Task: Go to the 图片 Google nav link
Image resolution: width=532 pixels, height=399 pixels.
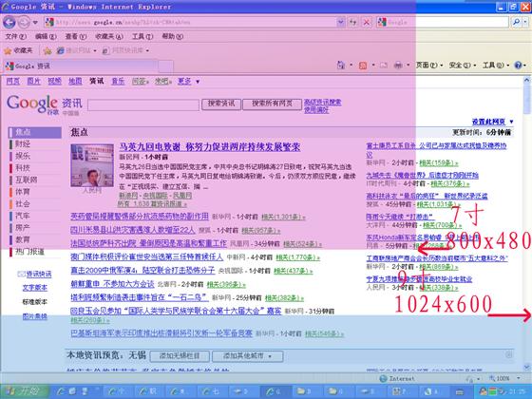Action: (x=33, y=81)
